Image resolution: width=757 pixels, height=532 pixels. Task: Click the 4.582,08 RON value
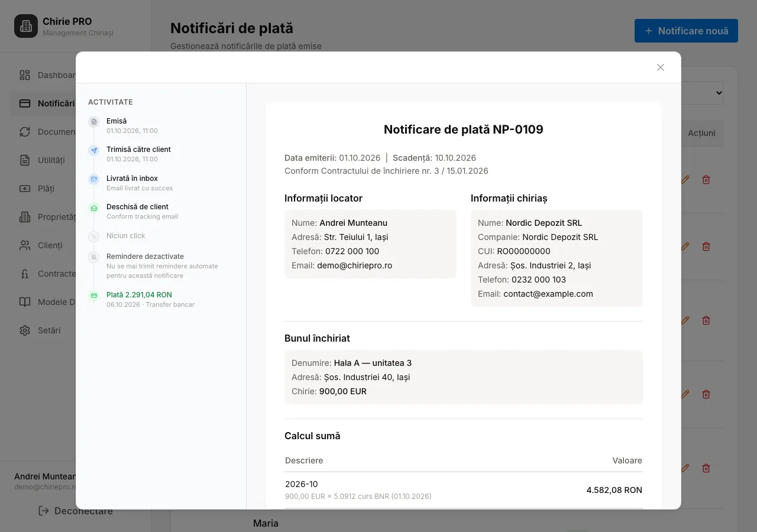(x=614, y=490)
